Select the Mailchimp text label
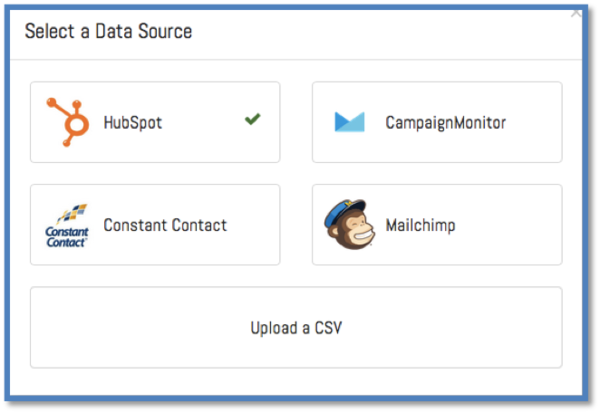The width and height of the screenshot is (600, 413). click(x=420, y=225)
